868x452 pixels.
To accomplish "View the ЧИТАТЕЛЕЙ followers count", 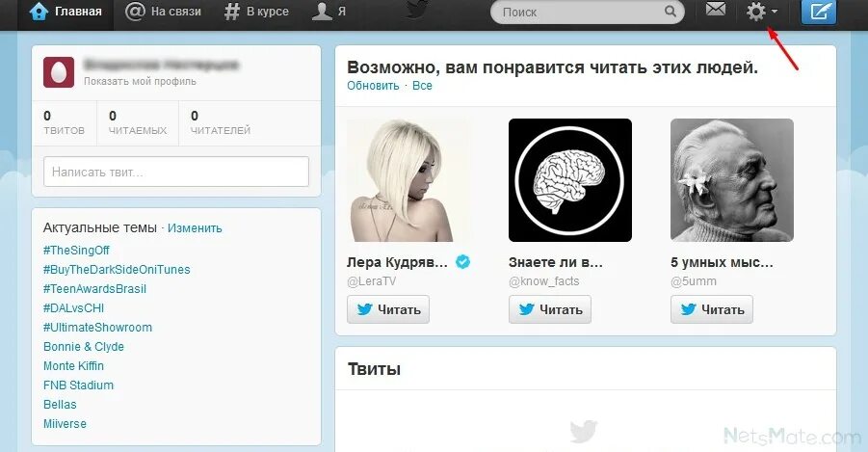I will pos(221,123).
